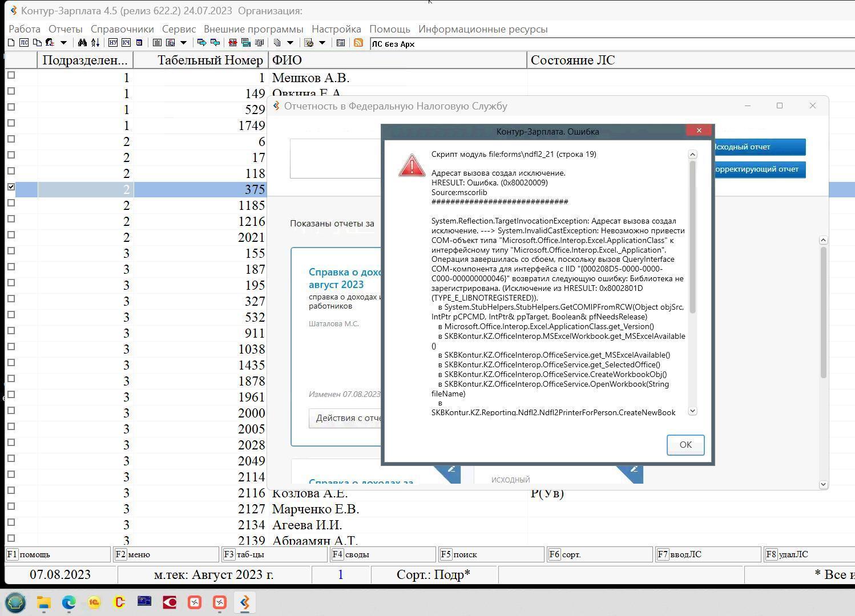855x616 pixels.
Task: Click the error dialog scrollbar thumb
Action: click(693, 237)
